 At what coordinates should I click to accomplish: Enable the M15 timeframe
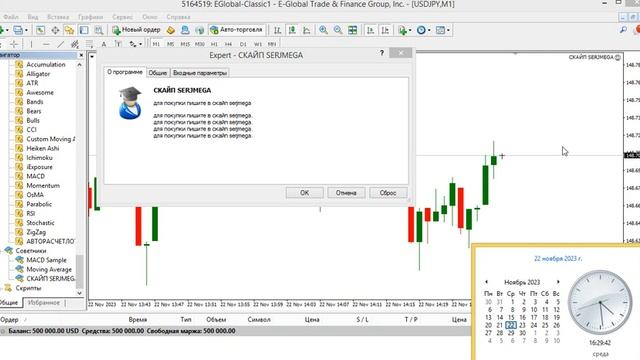click(x=185, y=44)
